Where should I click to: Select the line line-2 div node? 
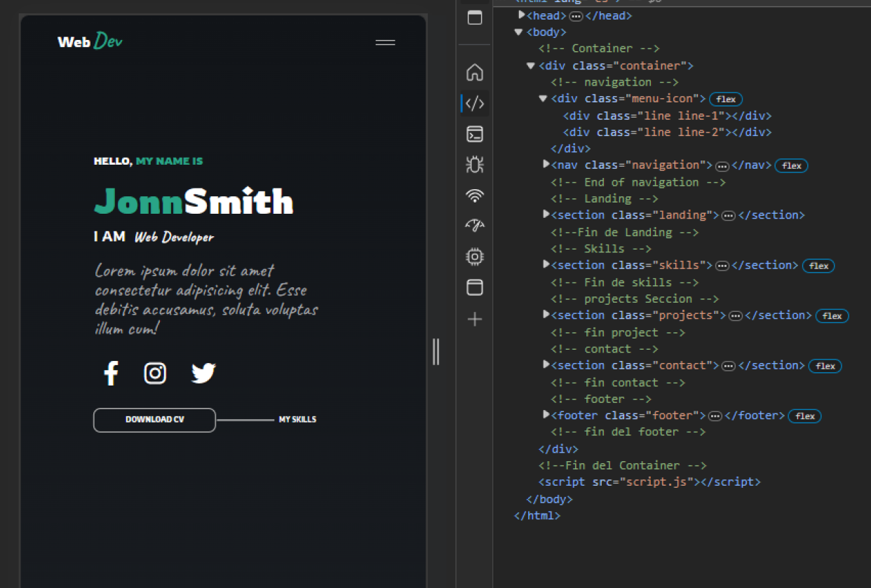pos(667,132)
